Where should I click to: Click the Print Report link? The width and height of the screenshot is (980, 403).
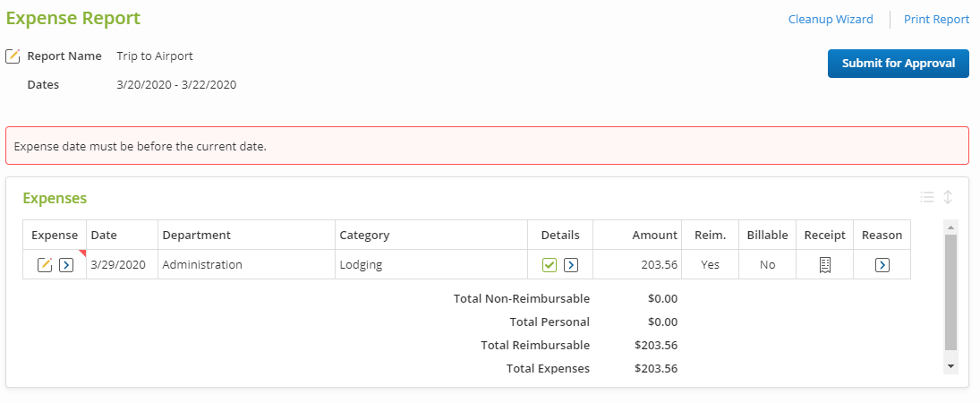point(936,19)
